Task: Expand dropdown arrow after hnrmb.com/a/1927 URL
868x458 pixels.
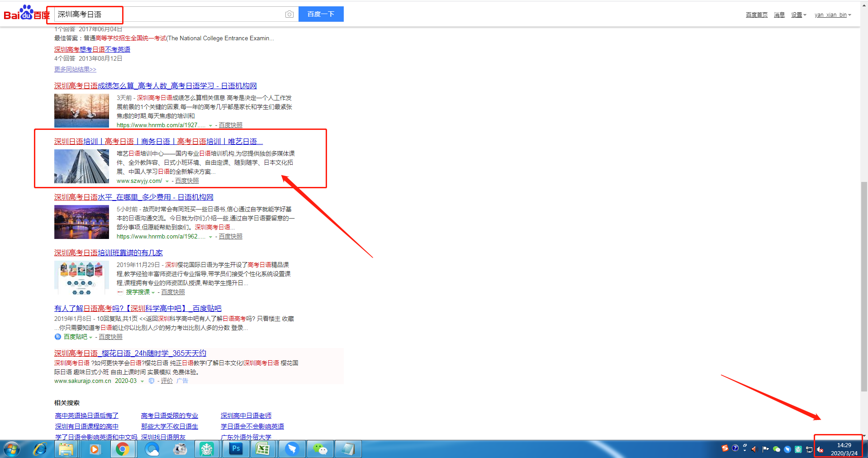Action: pos(210,125)
